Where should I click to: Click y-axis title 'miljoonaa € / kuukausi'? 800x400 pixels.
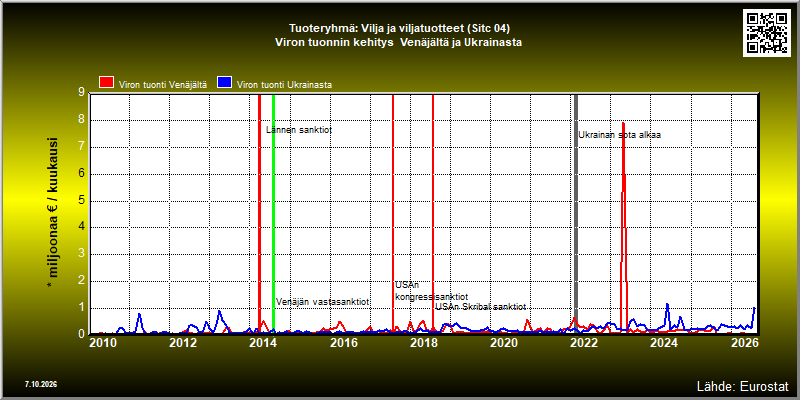tap(53, 213)
